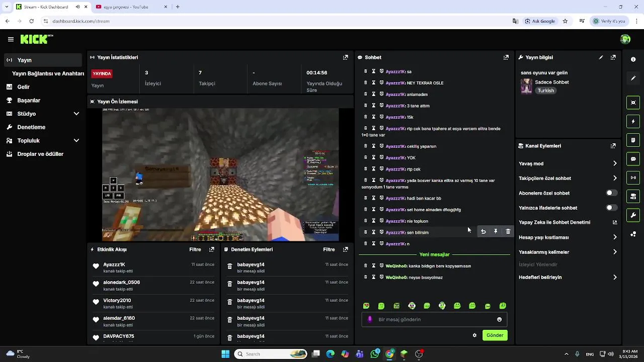Select Yayın in the left sidebar

[x=43, y=60]
